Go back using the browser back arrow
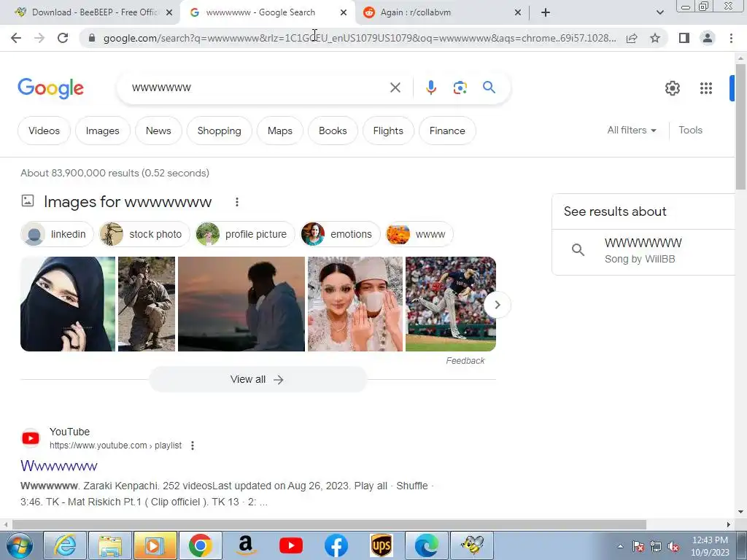The width and height of the screenshot is (747, 560). point(16,38)
